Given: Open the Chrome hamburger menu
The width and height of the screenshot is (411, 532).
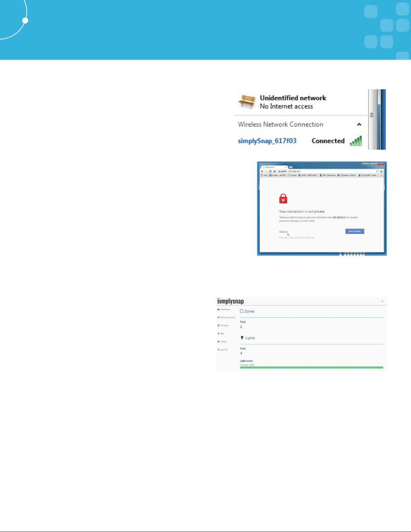Looking at the screenshot, I should click(381, 171).
